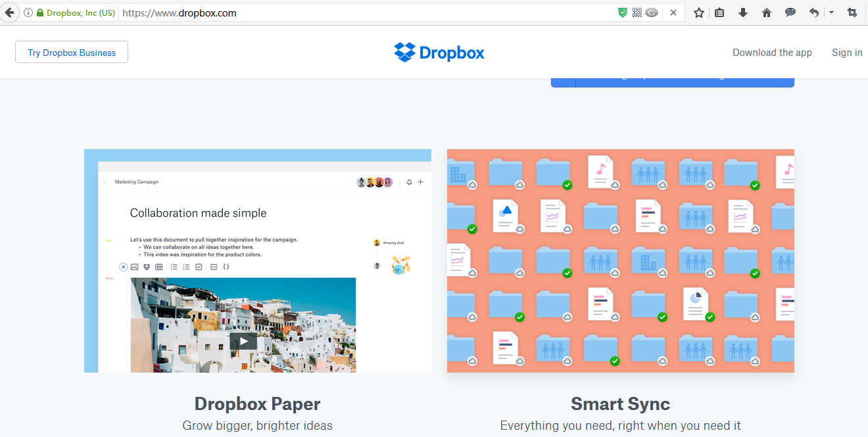Image resolution: width=868 pixels, height=437 pixels.
Task: Click the green padlock security icon
Action: [40, 12]
